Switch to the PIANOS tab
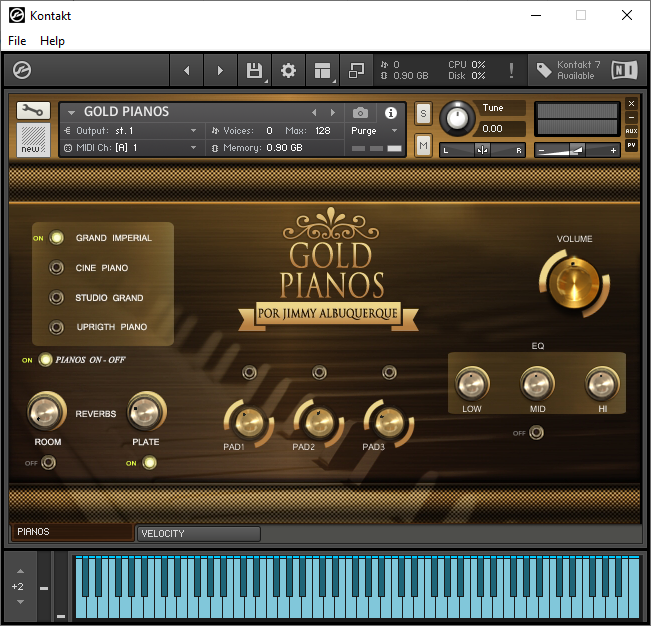Image resolution: width=651 pixels, height=626 pixels. [x=72, y=532]
